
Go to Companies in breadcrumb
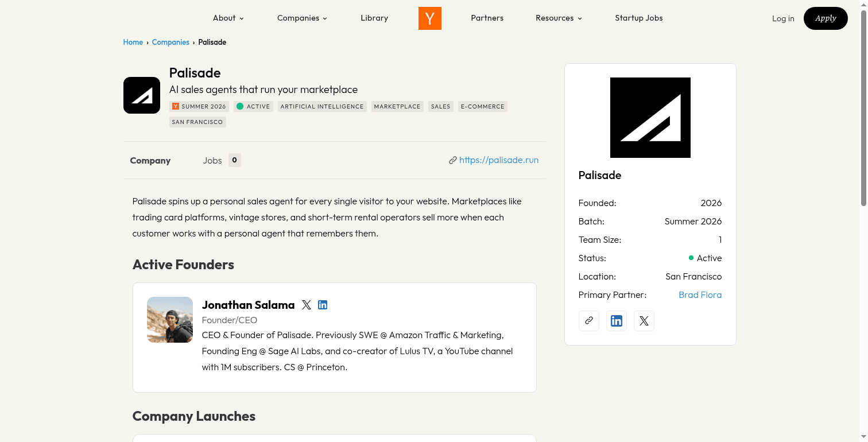pos(170,42)
